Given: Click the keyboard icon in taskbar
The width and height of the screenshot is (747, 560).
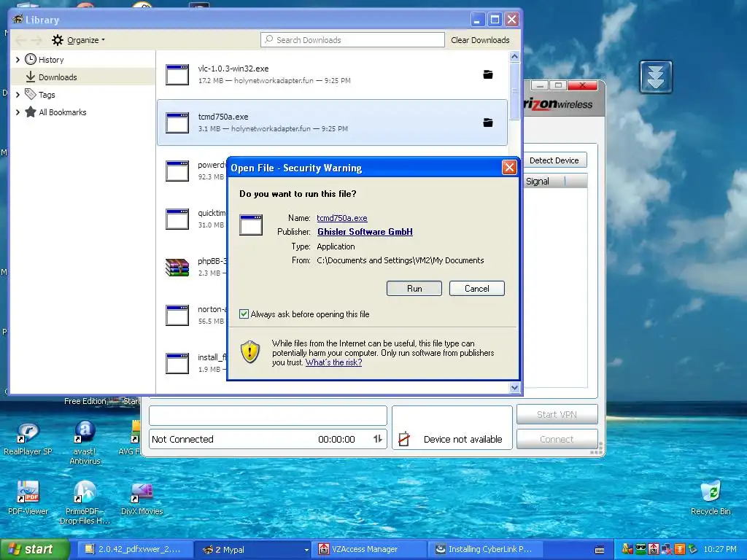Looking at the screenshot, I should pyautogui.click(x=600, y=550).
